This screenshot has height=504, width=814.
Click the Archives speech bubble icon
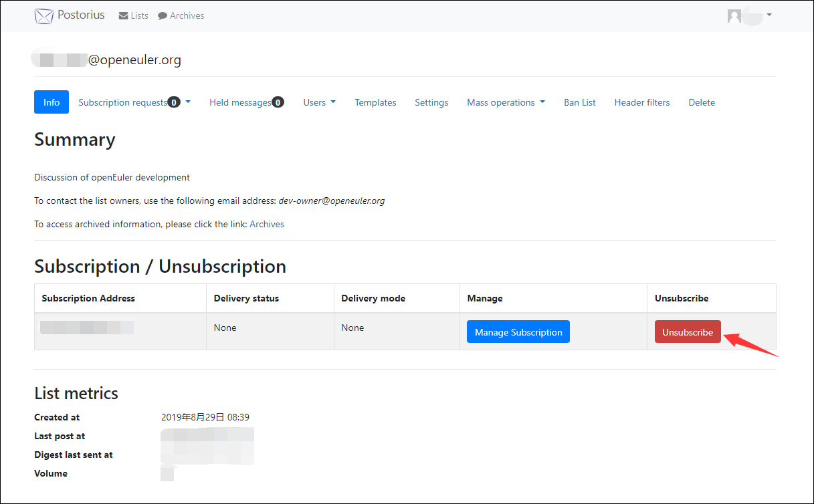point(163,16)
